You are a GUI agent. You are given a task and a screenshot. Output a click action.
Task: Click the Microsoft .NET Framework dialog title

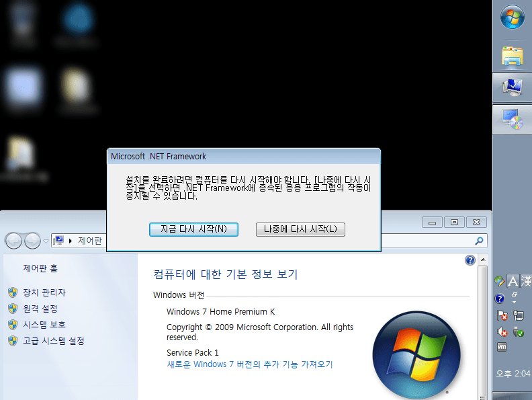[159, 156]
